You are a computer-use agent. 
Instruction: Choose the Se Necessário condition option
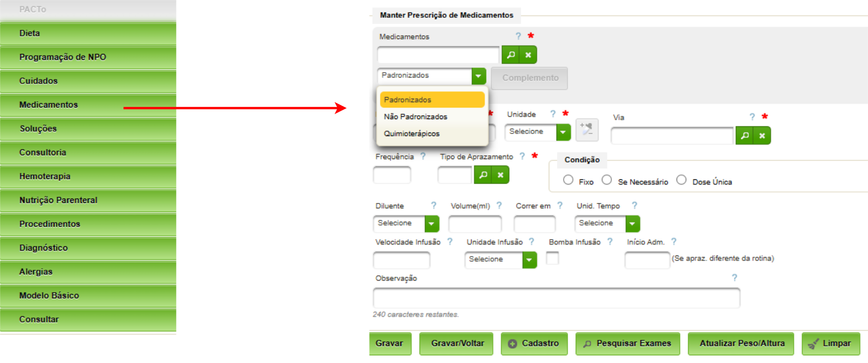click(607, 180)
